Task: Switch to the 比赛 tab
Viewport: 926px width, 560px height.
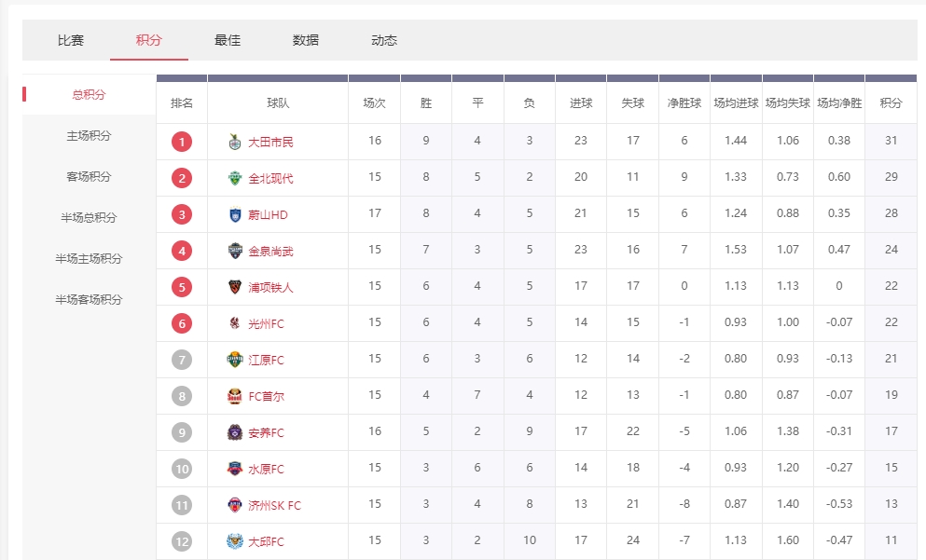Action: pos(71,40)
